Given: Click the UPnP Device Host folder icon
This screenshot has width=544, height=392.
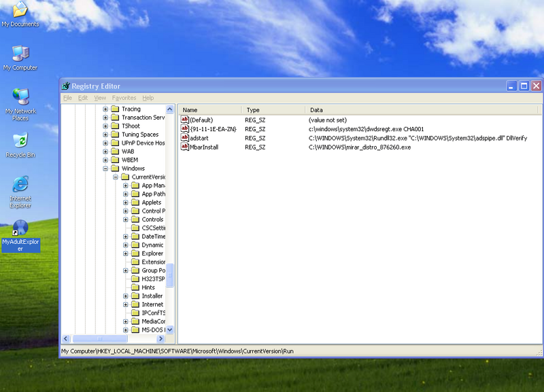Looking at the screenshot, I should 115,143.
